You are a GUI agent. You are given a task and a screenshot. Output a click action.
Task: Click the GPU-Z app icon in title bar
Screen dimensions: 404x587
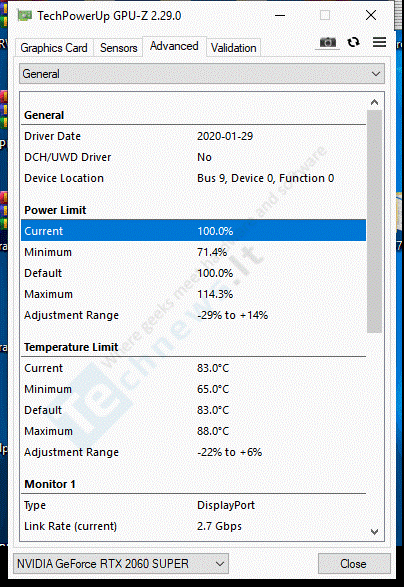[25, 16]
